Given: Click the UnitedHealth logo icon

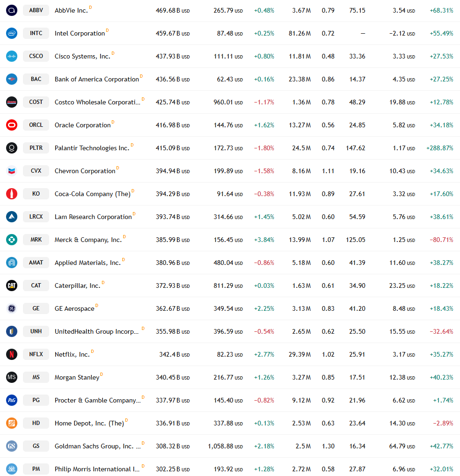Looking at the screenshot, I should click(x=12, y=331).
